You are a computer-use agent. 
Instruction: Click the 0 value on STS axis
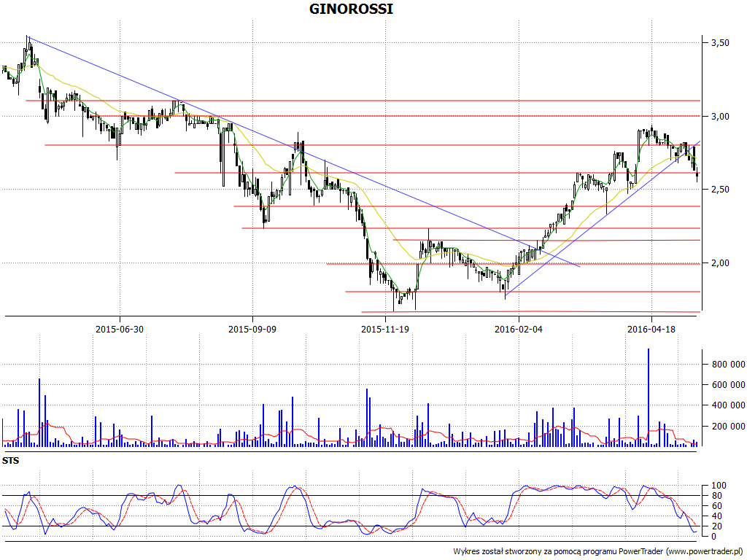(713, 536)
